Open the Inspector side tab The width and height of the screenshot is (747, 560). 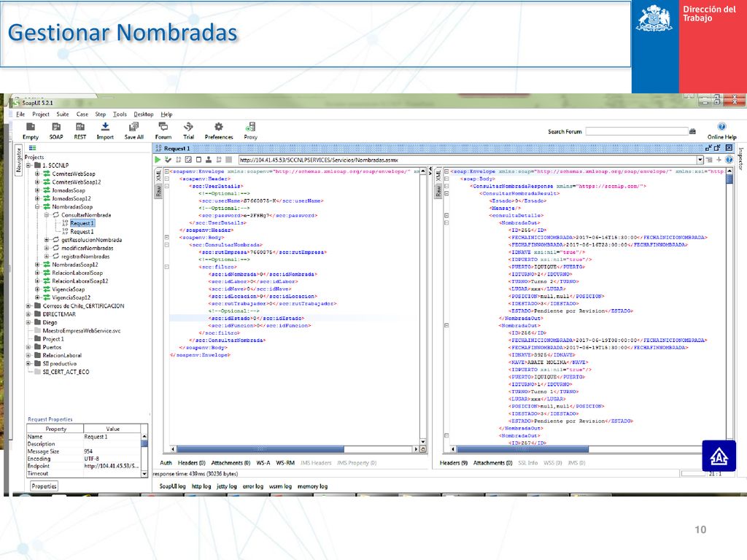click(740, 158)
